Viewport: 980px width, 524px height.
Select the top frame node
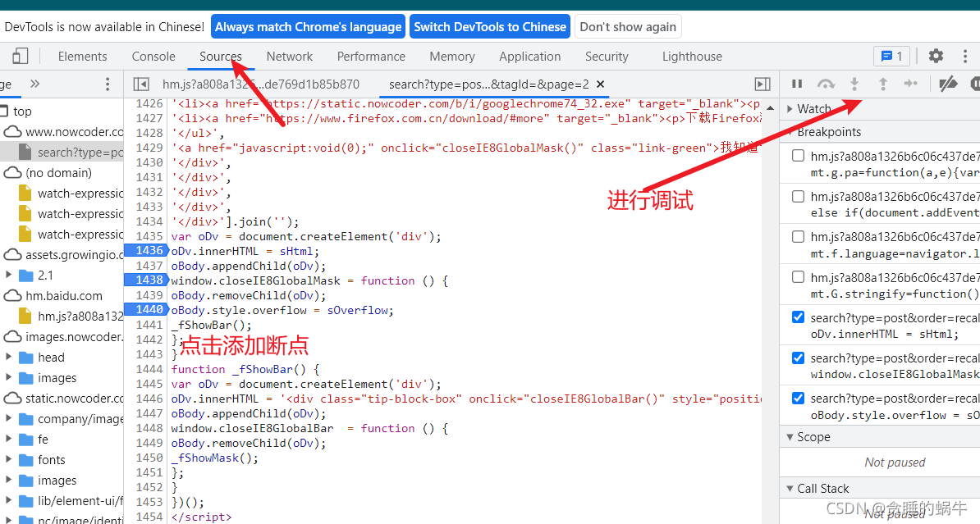pos(22,112)
